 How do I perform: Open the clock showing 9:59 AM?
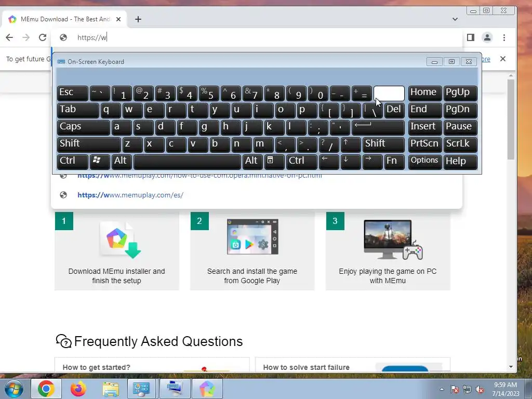506,389
